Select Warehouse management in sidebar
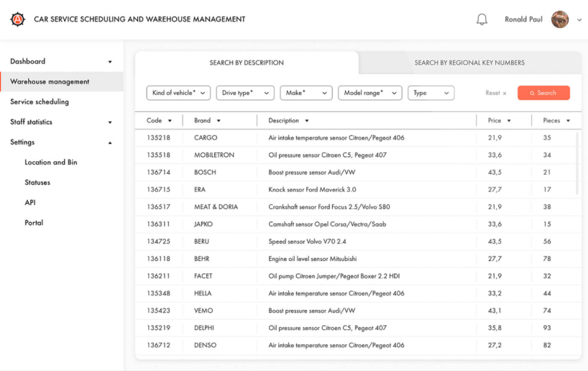 tap(62, 81)
